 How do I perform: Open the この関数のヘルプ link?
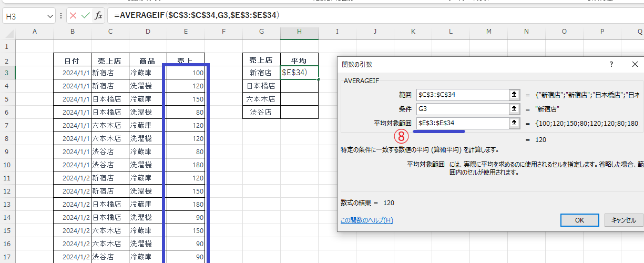[x=366, y=220]
